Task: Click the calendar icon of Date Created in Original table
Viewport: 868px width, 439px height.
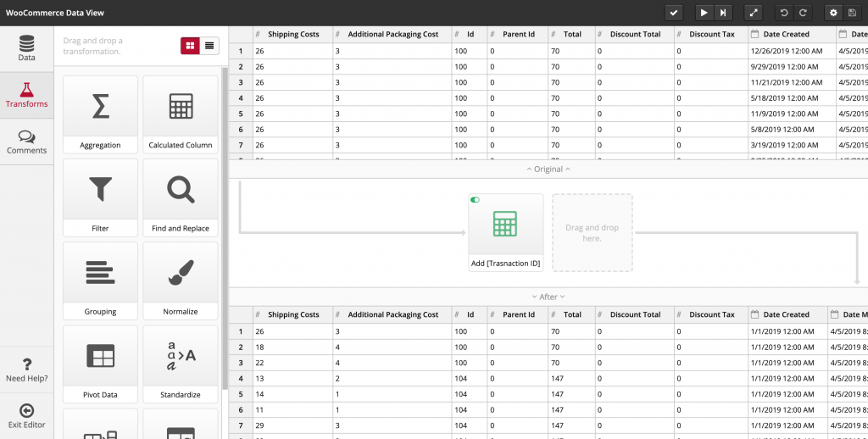Action: [754, 34]
